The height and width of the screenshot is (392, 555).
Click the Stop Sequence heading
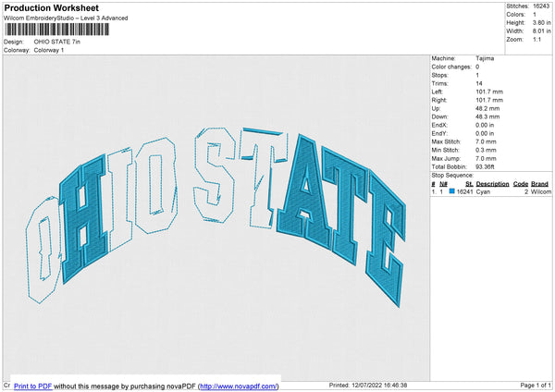(x=452, y=176)
